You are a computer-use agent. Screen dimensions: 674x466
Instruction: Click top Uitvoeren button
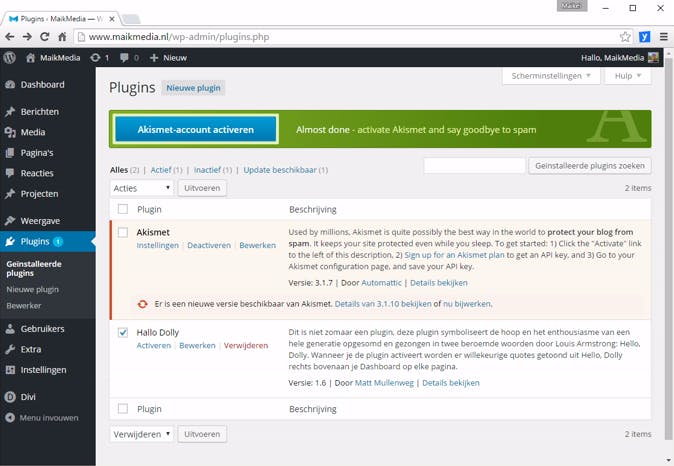click(202, 188)
